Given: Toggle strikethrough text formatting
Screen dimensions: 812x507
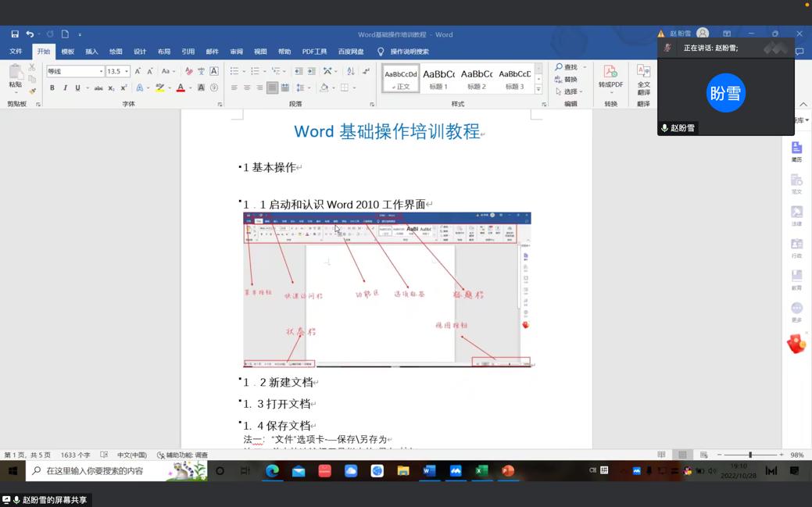Looking at the screenshot, I should click(98, 88).
